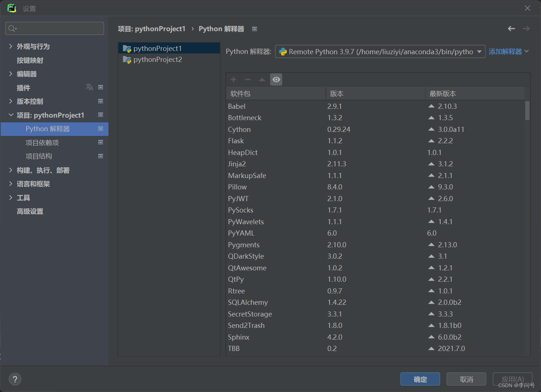Screen dimensions: 541x392
Task: Close the settings dialog
Action: (527, 8)
